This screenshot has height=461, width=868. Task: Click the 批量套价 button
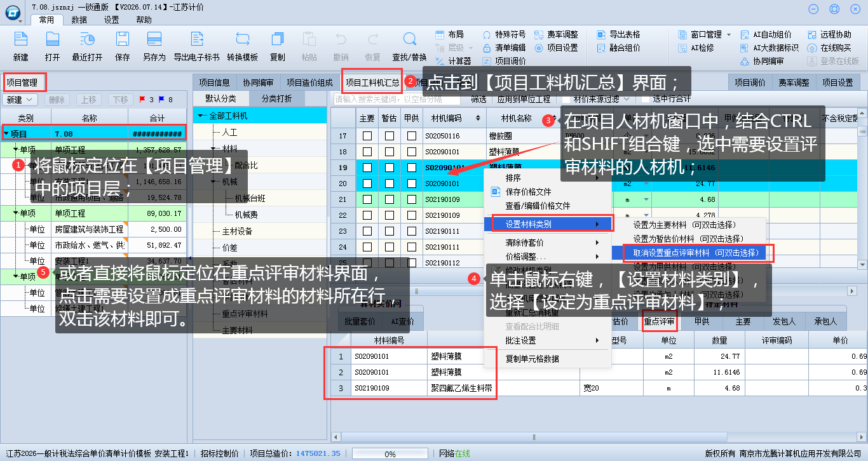tap(361, 321)
